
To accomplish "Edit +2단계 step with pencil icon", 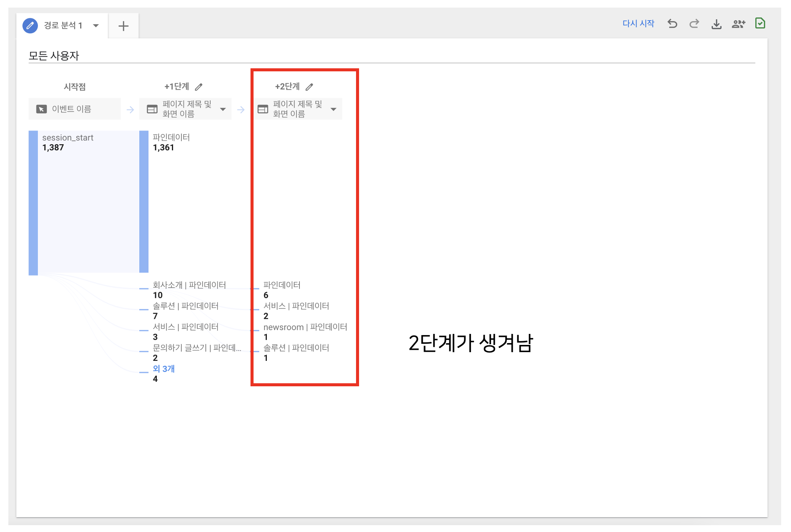I will [x=310, y=87].
